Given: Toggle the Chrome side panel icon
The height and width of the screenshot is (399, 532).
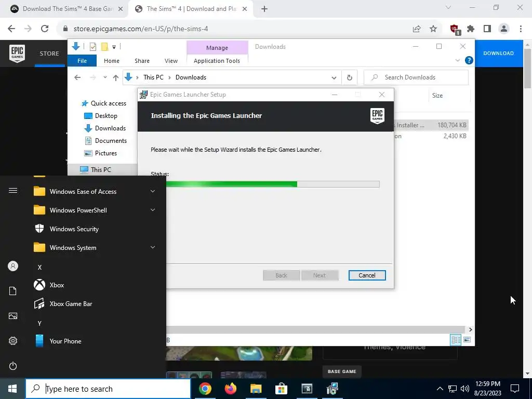Looking at the screenshot, I should pyautogui.click(x=487, y=29).
